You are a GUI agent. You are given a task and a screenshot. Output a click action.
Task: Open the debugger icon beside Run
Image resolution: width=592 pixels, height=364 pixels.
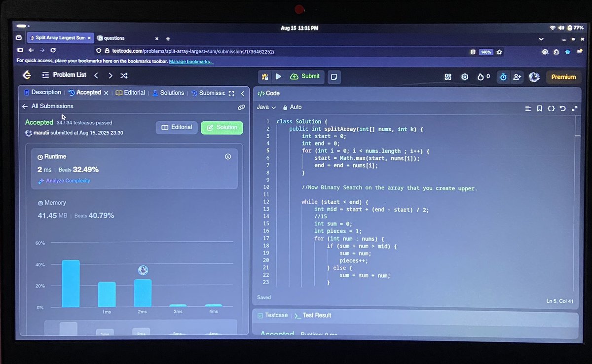pyautogui.click(x=265, y=76)
